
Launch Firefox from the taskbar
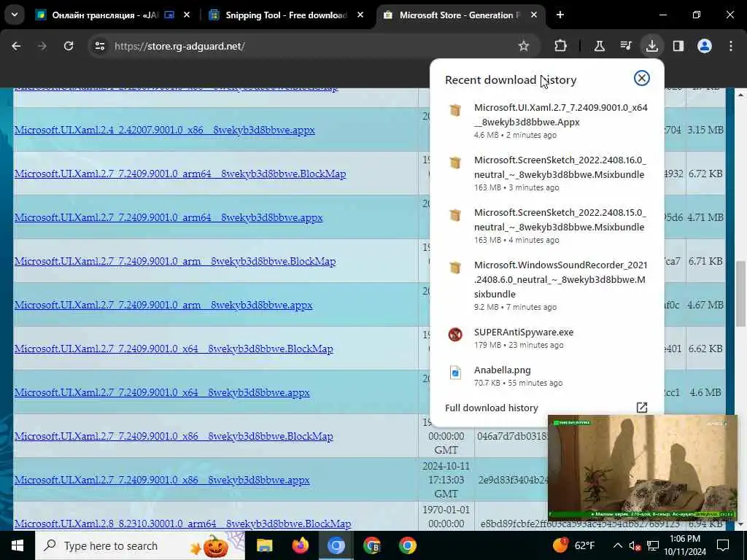tap(300, 545)
